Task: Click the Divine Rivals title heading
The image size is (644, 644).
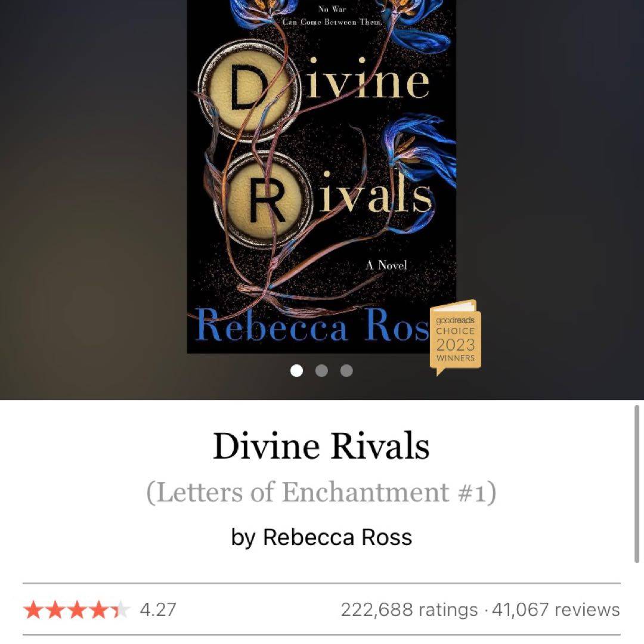Action: click(x=321, y=446)
